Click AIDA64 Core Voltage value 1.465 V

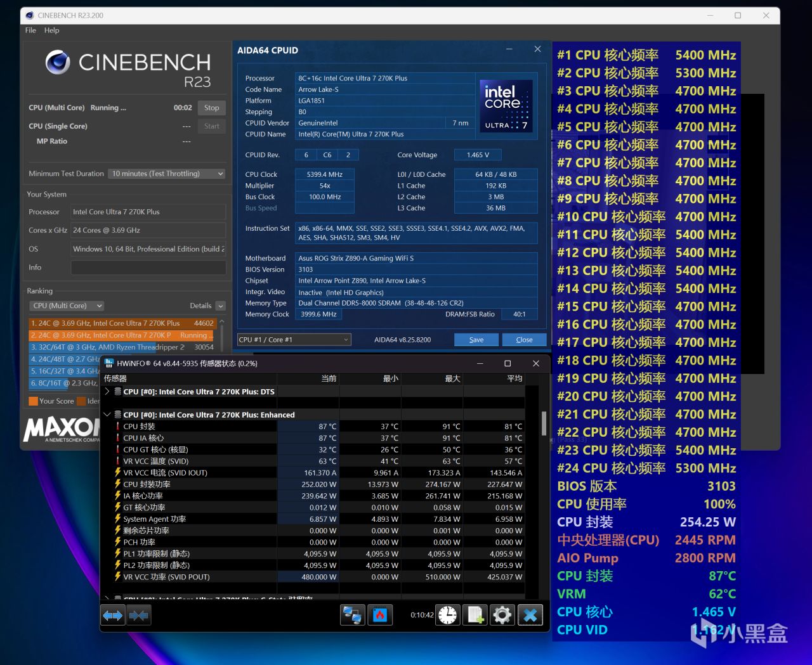coord(478,155)
